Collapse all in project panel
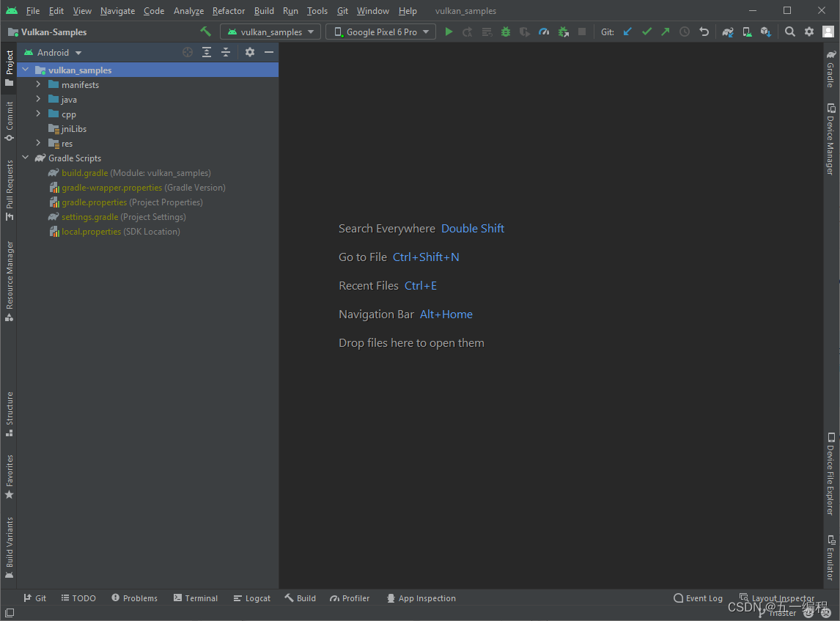The image size is (840, 621). (226, 52)
